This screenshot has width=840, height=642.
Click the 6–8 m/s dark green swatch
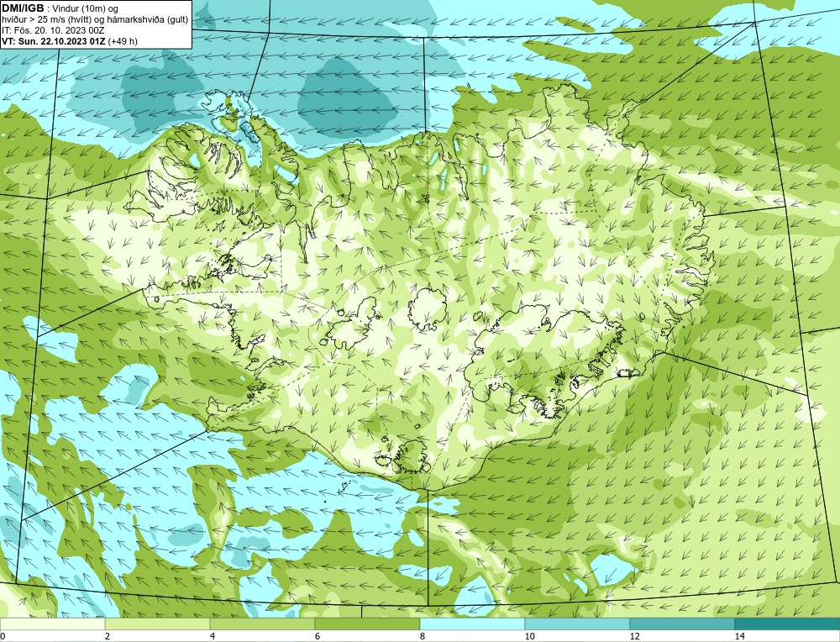368,624
